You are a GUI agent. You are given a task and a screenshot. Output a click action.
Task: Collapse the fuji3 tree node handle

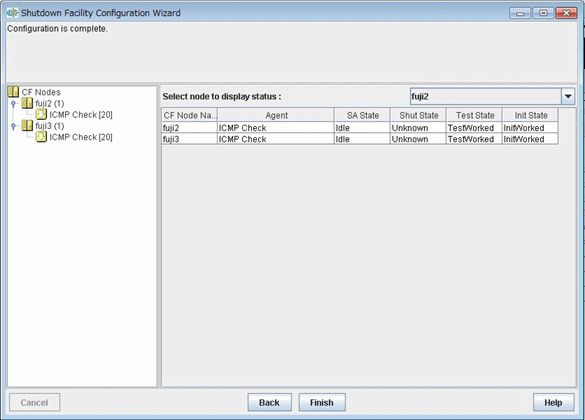[13, 126]
